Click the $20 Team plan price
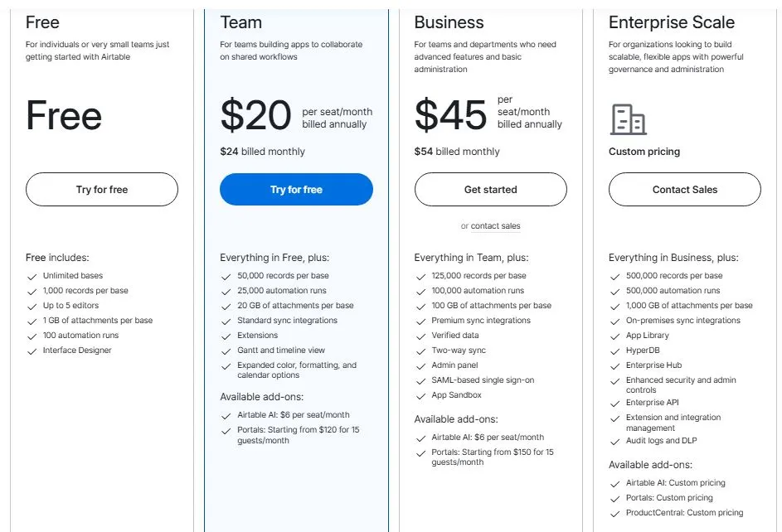Viewport: 782px width, 532px height. tap(255, 115)
